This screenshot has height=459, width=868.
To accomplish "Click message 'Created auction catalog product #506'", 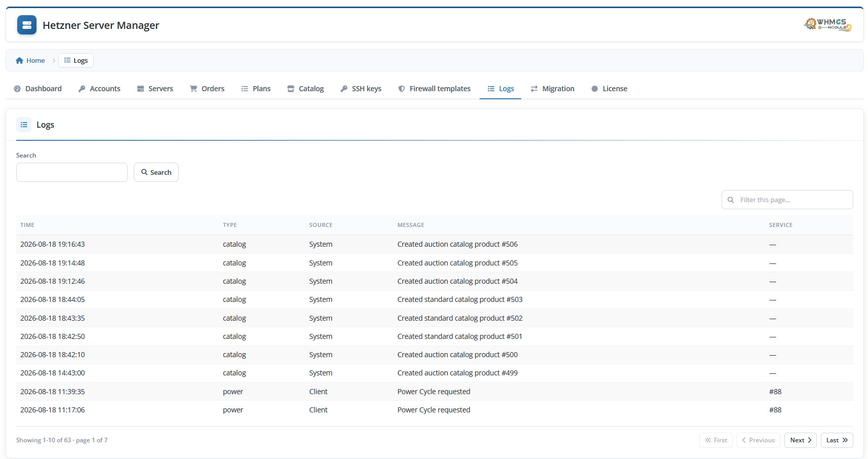I will coord(458,244).
